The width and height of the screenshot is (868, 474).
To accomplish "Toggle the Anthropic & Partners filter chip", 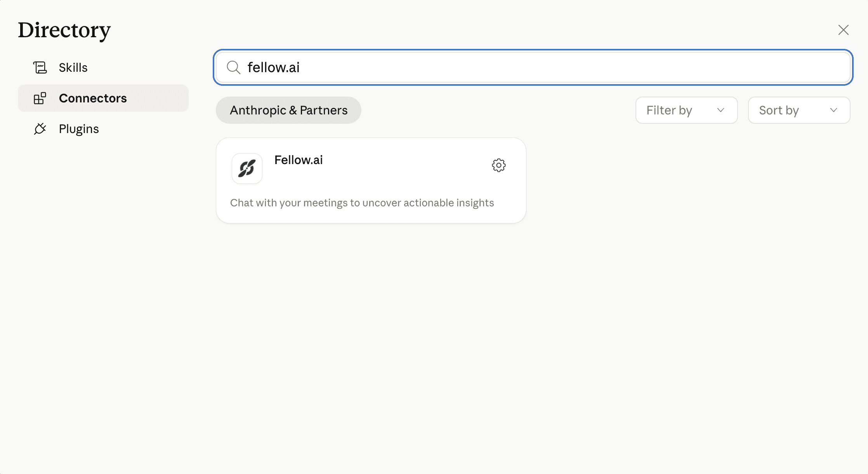I will [288, 110].
